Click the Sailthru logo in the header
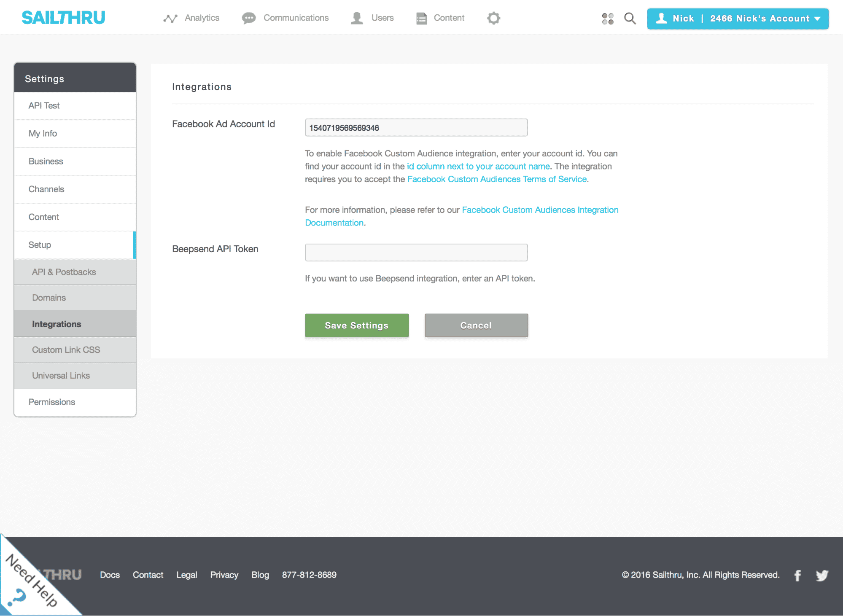The width and height of the screenshot is (843, 616). point(63,18)
